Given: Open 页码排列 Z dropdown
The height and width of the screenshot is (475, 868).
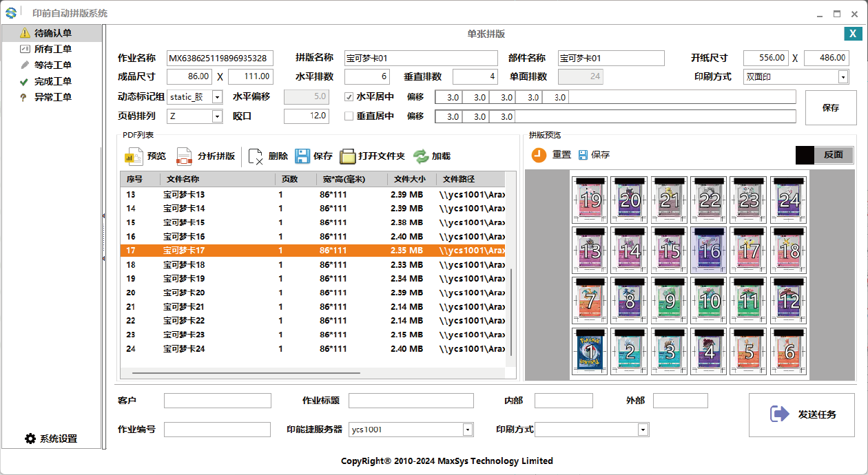Looking at the screenshot, I should 217,116.
